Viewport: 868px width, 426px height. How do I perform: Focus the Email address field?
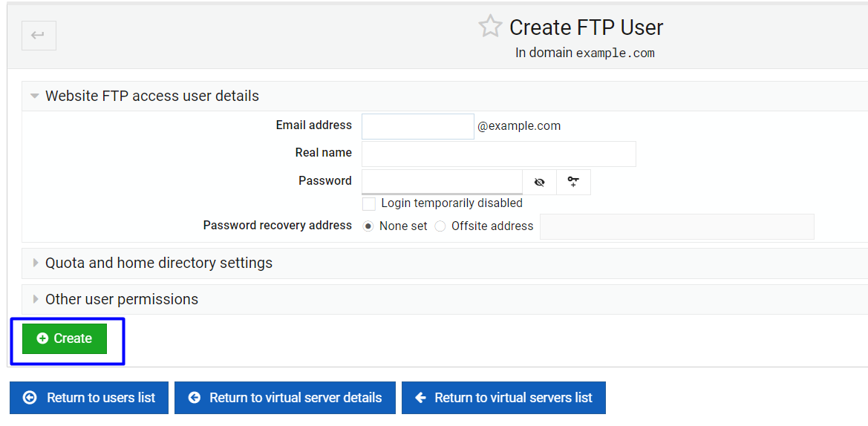tap(418, 126)
